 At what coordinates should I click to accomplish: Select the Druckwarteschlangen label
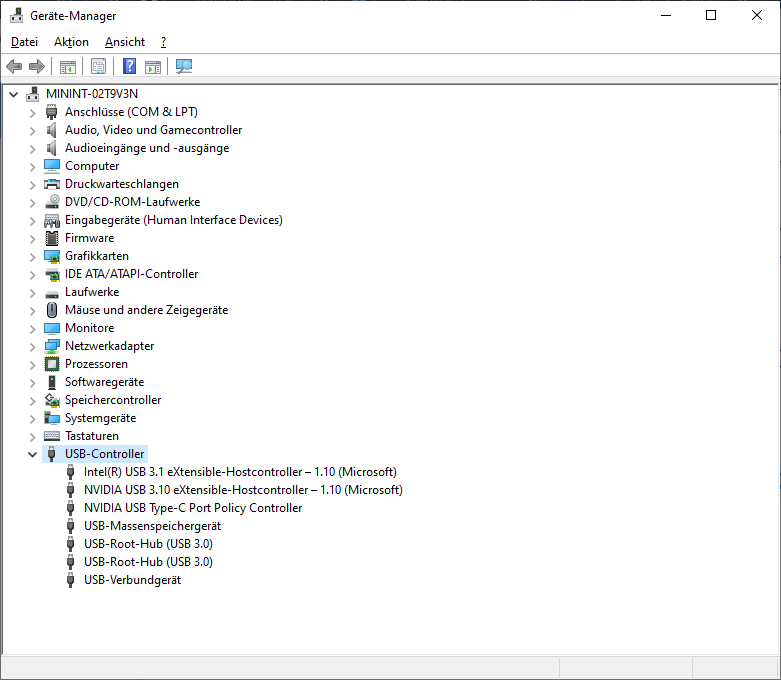tap(122, 184)
